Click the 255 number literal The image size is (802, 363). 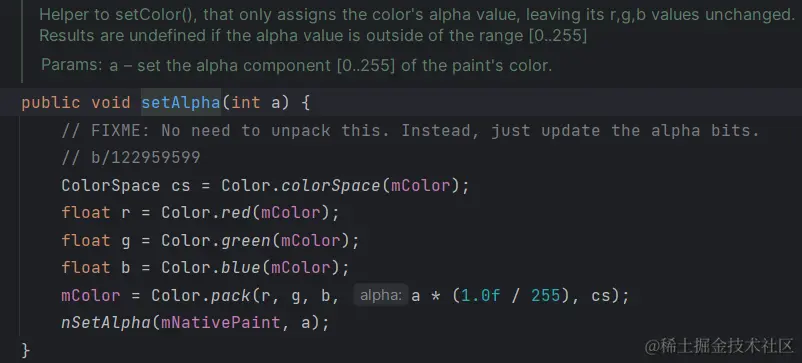pyautogui.click(x=545, y=296)
